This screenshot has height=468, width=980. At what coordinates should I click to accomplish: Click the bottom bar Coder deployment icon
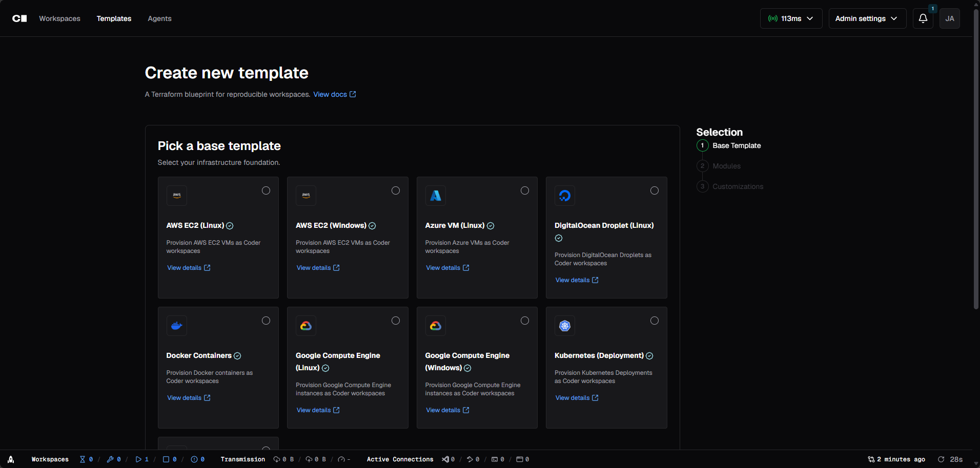pos(11,459)
